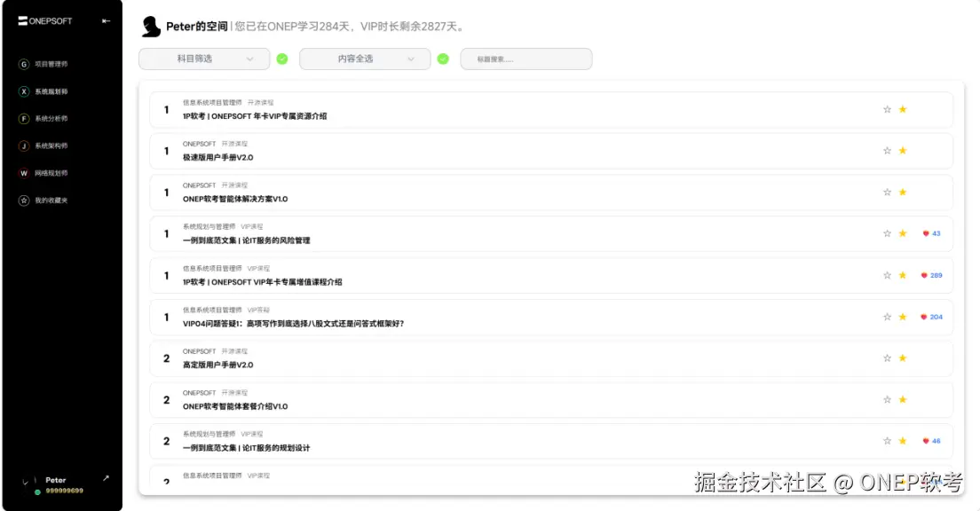The height and width of the screenshot is (511, 980).
Task: Open ONEP软考智能体解决方案V1.0 course
Action: coord(235,199)
